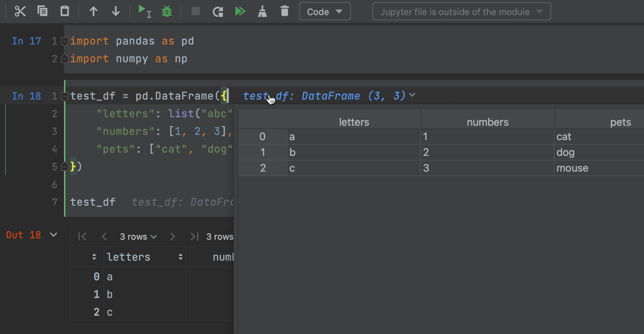The image size is (644, 334).
Task: Click the Cut cell scissors icon
Action: (20, 11)
